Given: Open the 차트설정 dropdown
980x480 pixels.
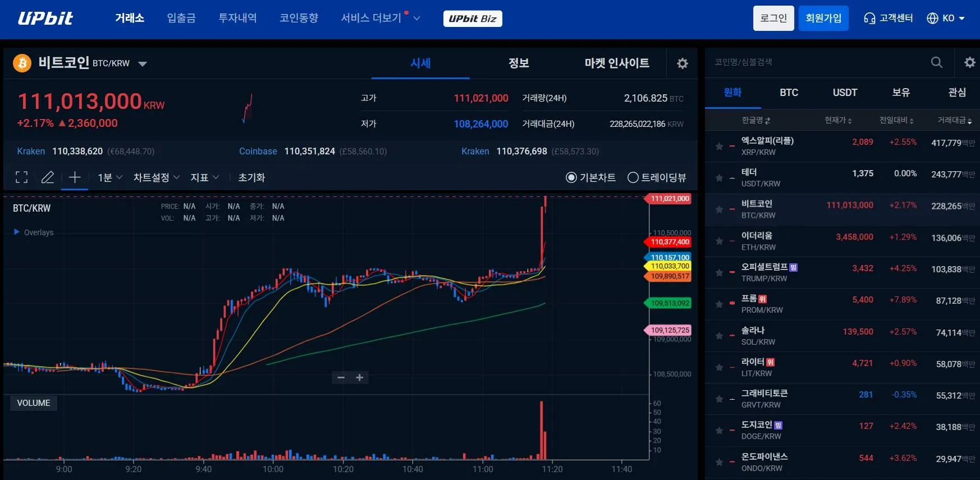Looking at the screenshot, I should click(157, 177).
